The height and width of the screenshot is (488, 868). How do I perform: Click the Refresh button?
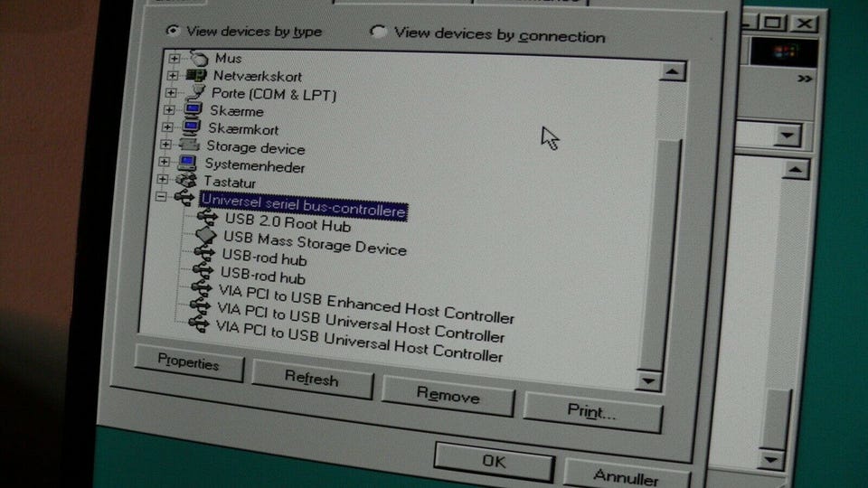click(312, 379)
